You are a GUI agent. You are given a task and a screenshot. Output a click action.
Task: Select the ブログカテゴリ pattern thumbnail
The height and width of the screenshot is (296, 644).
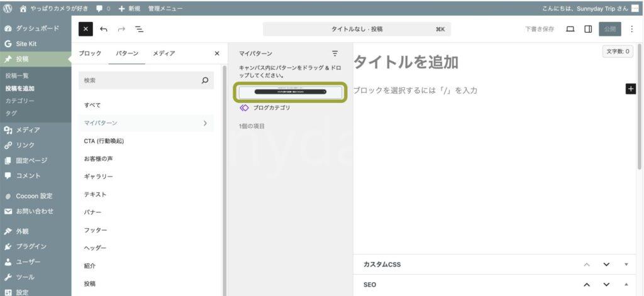[x=290, y=92]
